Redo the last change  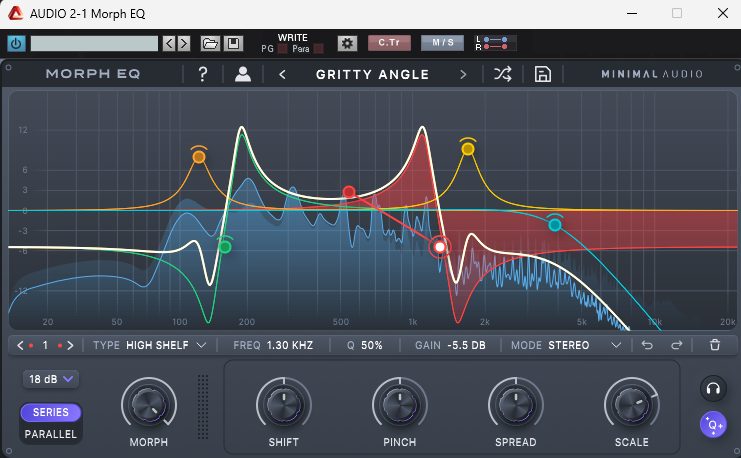click(677, 345)
